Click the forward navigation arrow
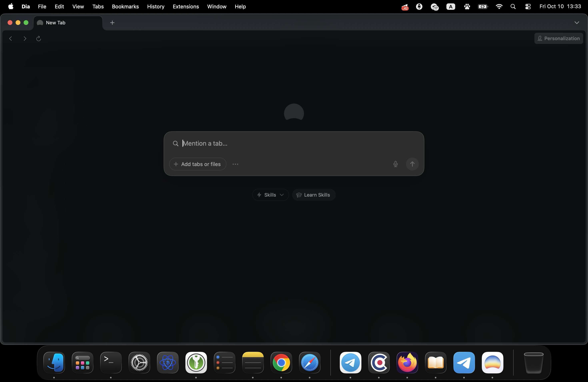Viewport: 588px width, 382px height. click(25, 39)
